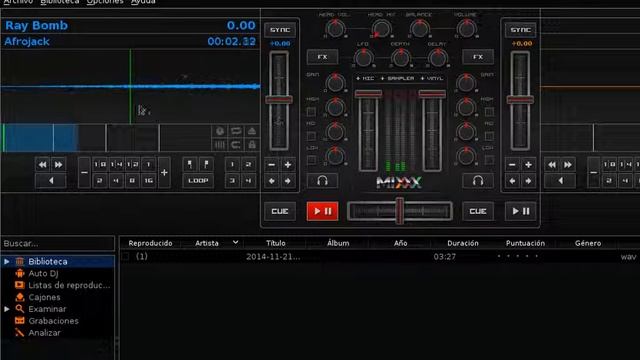Toggle right channel headphone cue button
This screenshot has width=640, height=360.
click(478, 180)
